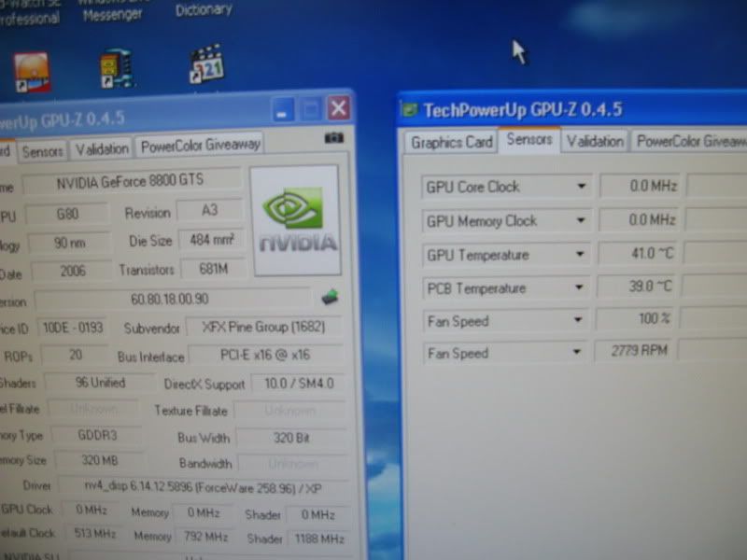Viewport: 747px width, 560px height.
Task: Click the 2006 release date value
Action: (x=73, y=271)
